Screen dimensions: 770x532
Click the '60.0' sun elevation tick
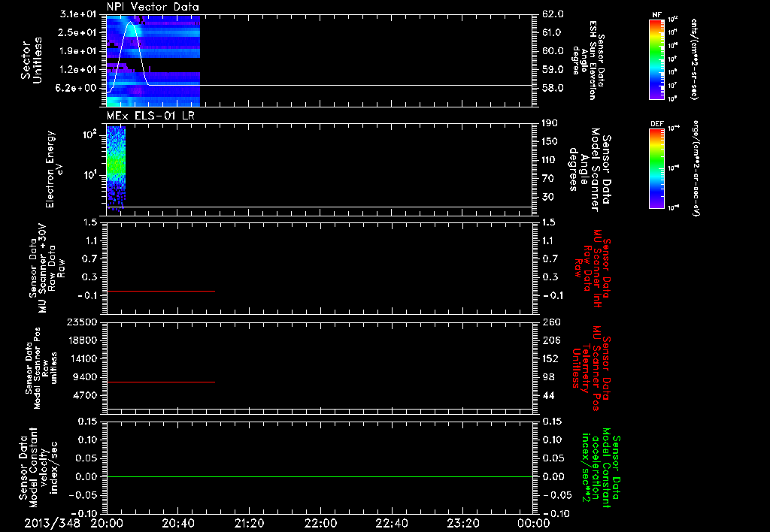[553, 51]
